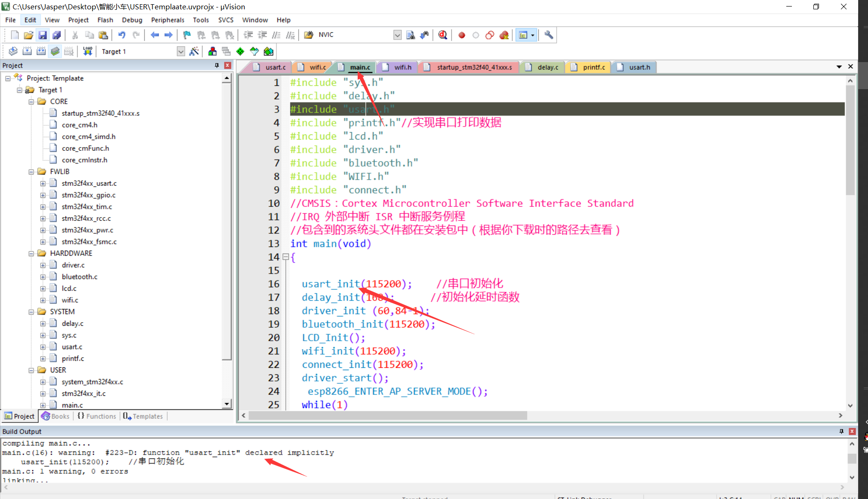Start a debug session via toolbar icon
This screenshot has width=868, height=499.
(x=443, y=35)
